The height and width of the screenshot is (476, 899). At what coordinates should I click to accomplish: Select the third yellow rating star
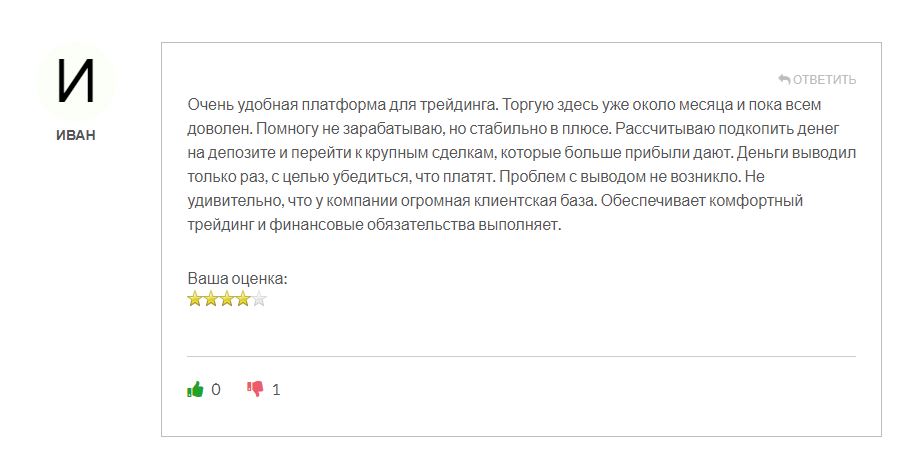tap(227, 299)
